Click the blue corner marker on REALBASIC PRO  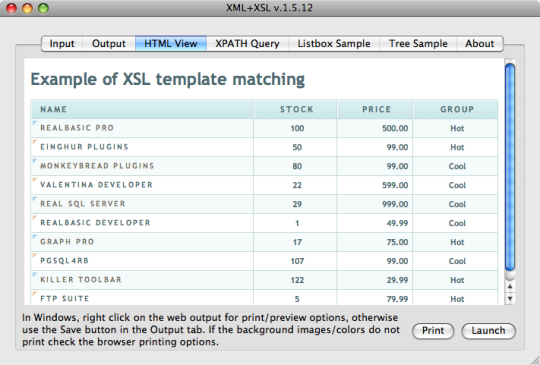tap(34, 123)
